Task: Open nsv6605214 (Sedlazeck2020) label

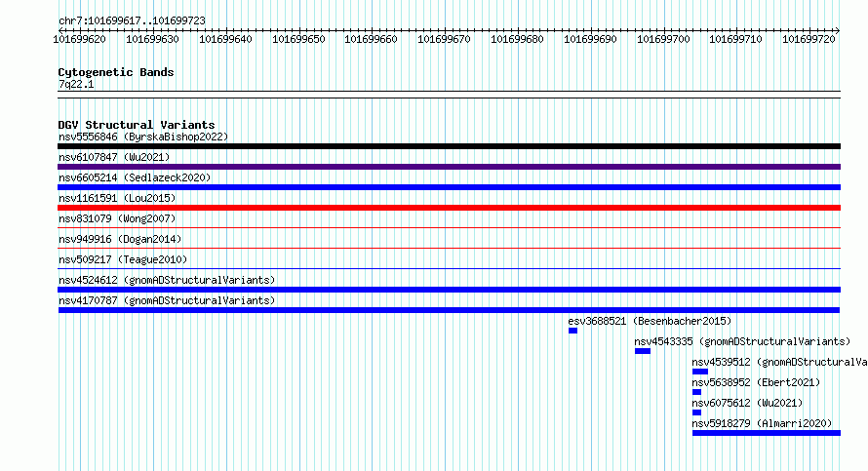Action: [135, 177]
